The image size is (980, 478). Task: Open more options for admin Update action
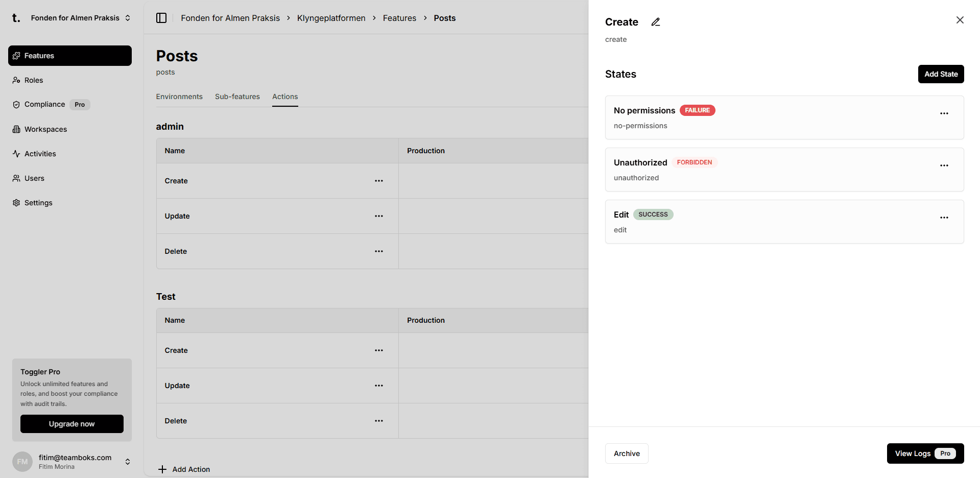click(x=378, y=216)
